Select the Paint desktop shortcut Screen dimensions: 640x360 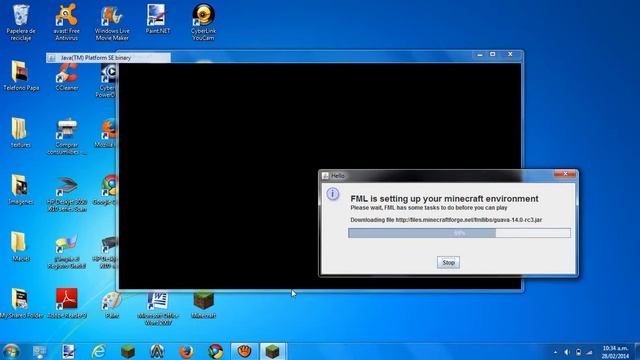pos(111,304)
